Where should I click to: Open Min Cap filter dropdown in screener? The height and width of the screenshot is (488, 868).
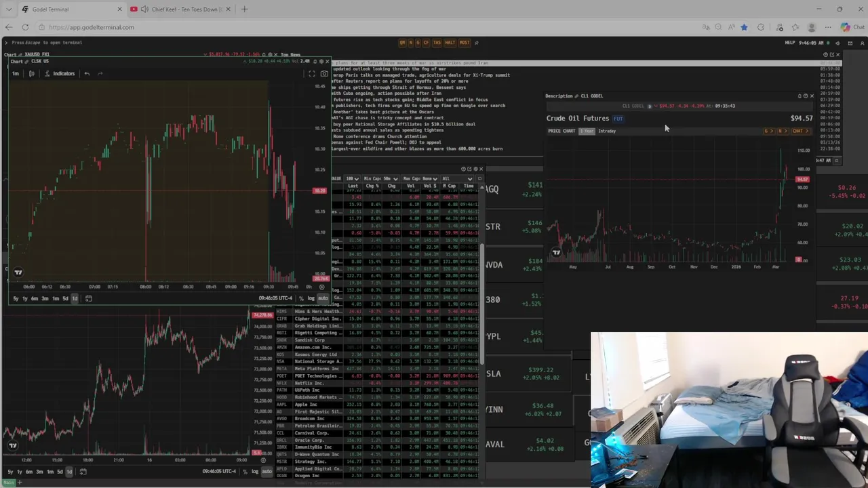382,179
